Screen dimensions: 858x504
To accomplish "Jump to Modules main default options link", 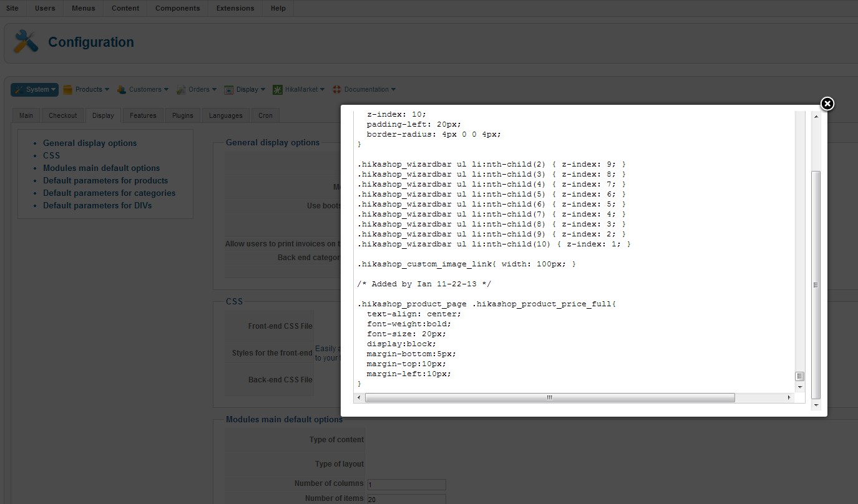I will 101,168.
